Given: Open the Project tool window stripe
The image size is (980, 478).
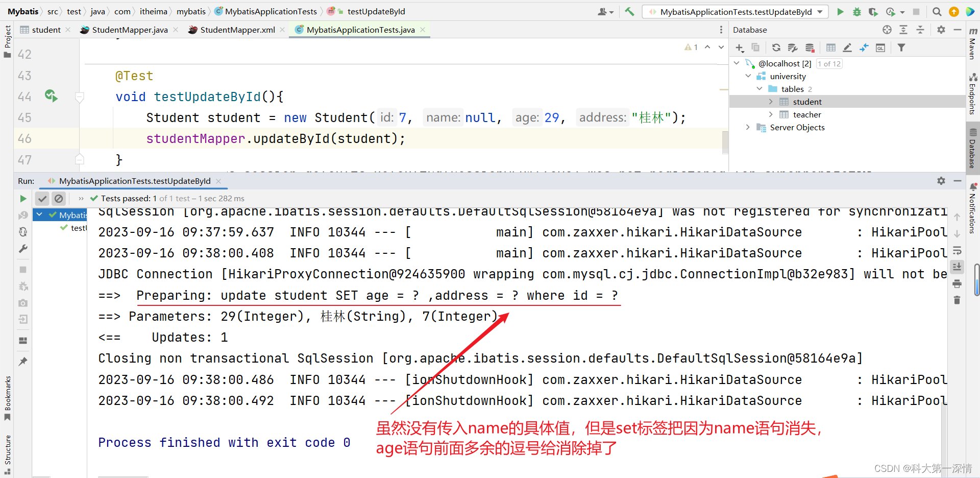Looking at the screenshot, I should point(7,41).
